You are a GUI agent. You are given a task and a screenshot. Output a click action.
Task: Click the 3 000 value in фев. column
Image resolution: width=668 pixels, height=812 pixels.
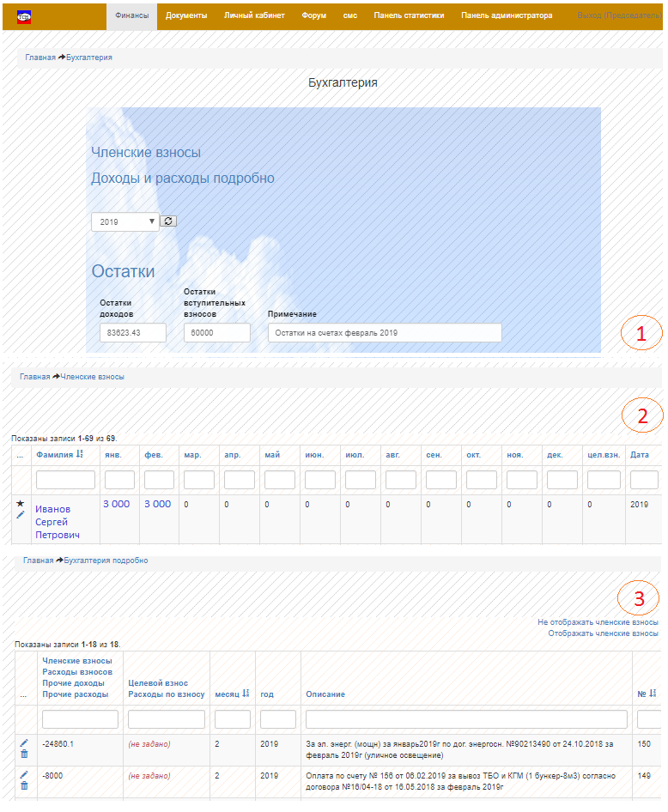pos(157,504)
